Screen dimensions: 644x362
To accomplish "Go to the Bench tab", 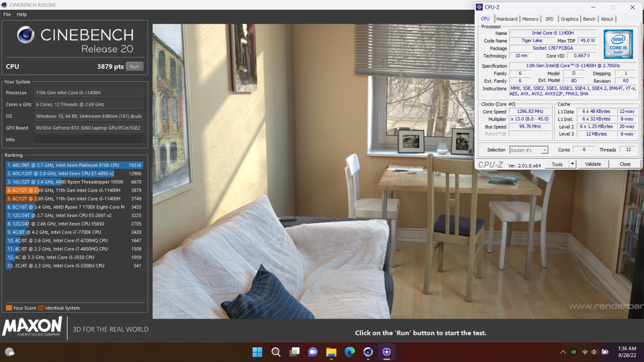I will [x=589, y=19].
